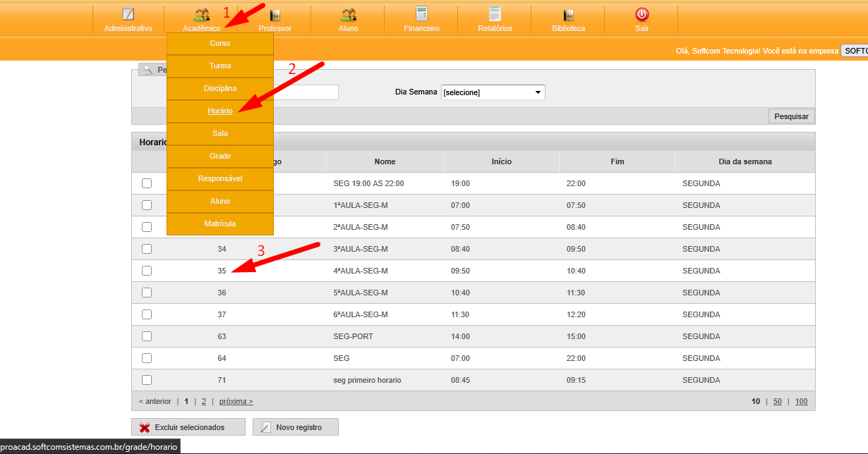The width and height of the screenshot is (868, 454).
Task: Tick the checkbox for seg primeiro horario
Action: point(147,380)
